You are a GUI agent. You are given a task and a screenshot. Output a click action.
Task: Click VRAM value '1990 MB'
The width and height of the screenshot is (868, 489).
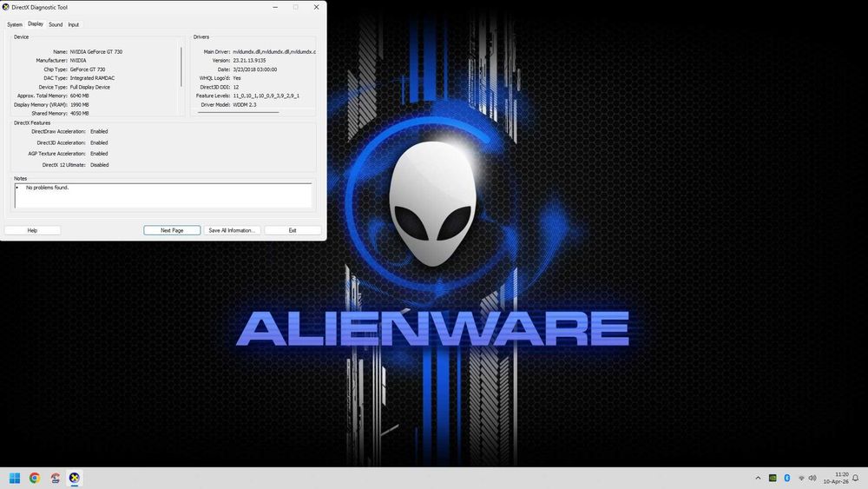pyautogui.click(x=79, y=105)
